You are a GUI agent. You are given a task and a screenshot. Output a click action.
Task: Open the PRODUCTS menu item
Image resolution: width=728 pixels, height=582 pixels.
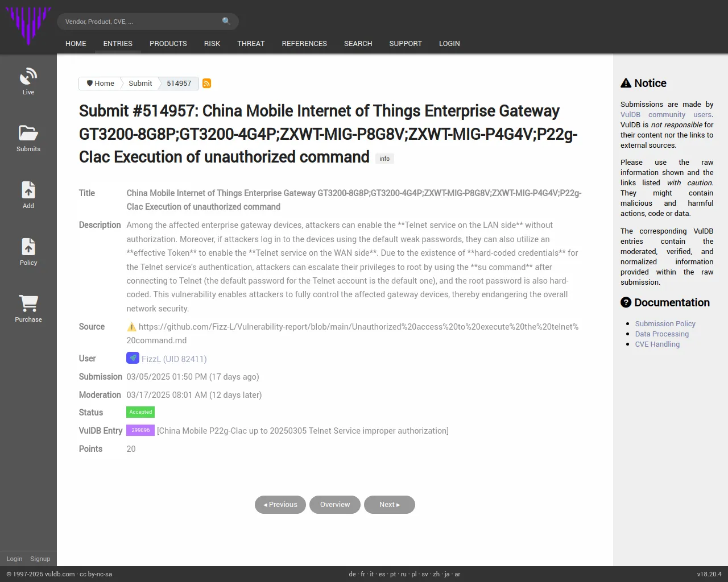168,43
